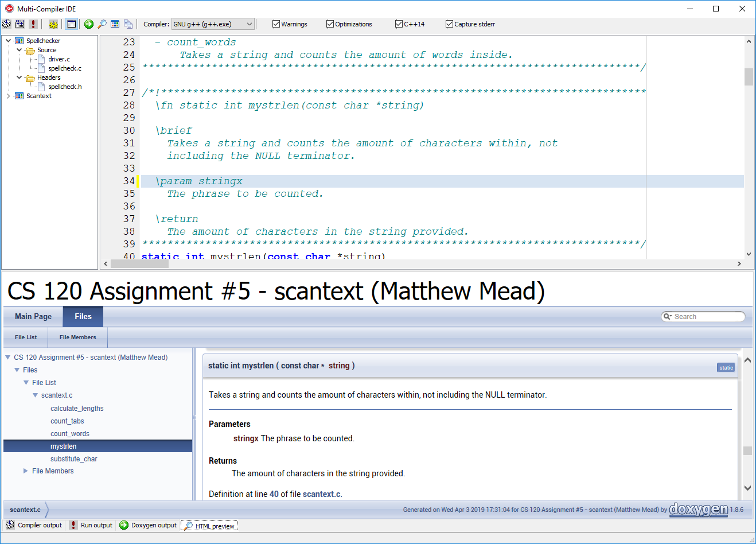Disable the Optimizations checkbox

coord(330,24)
